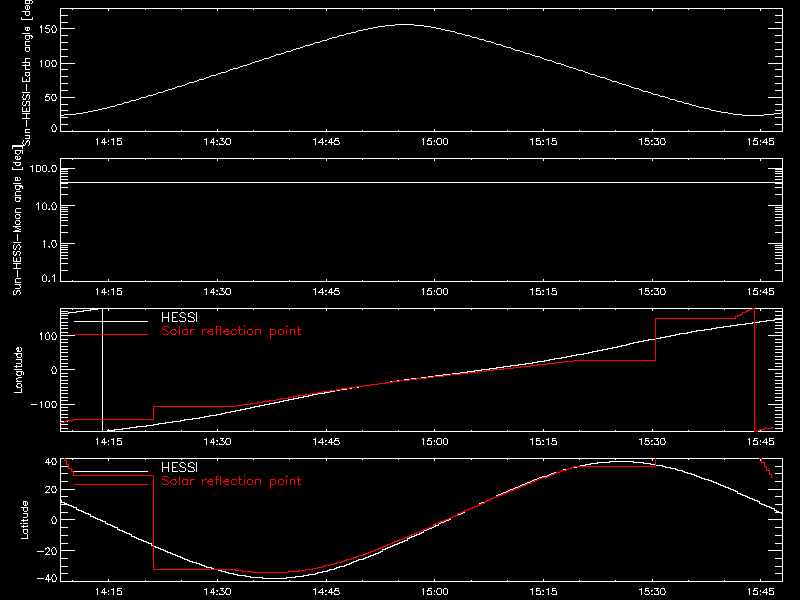Viewport: 800px width, 600px height.
Task: Click 15:45 label below Latitude plot
Action: (x=761, y=592)
